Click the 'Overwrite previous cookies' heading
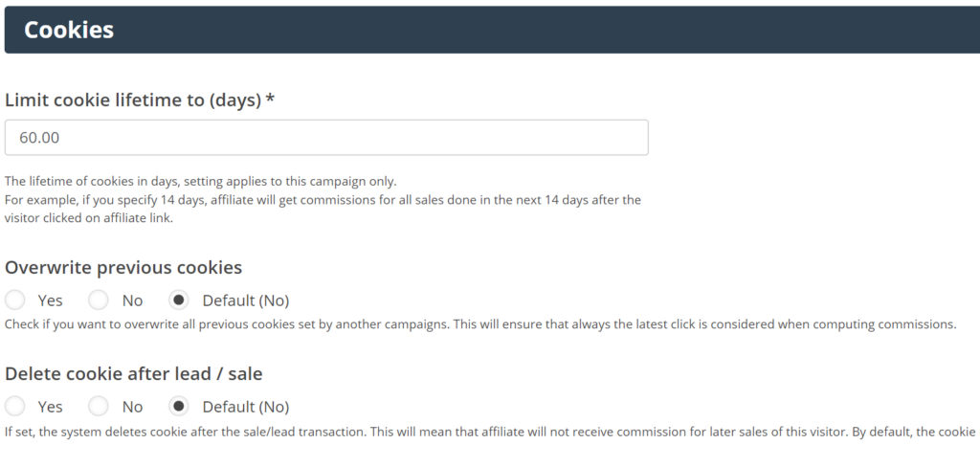980x467 pixels. pyautogui.click(x=123, y=267)
